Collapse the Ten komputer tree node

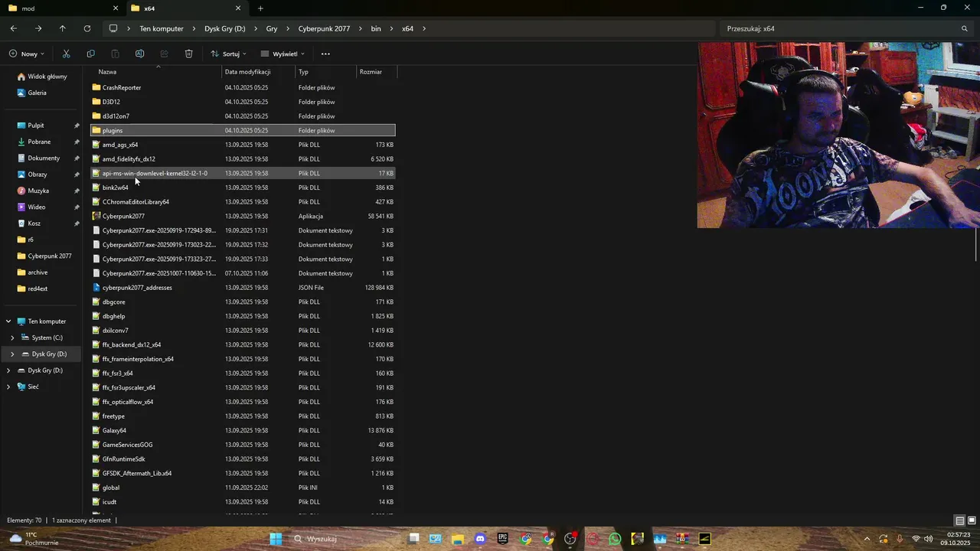[8, 321]
